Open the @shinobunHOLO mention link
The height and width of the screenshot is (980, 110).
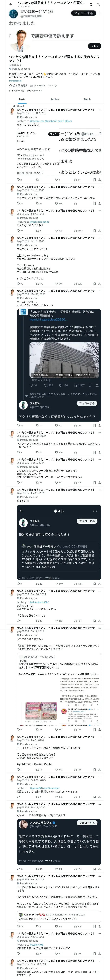[x=39, y=602]
